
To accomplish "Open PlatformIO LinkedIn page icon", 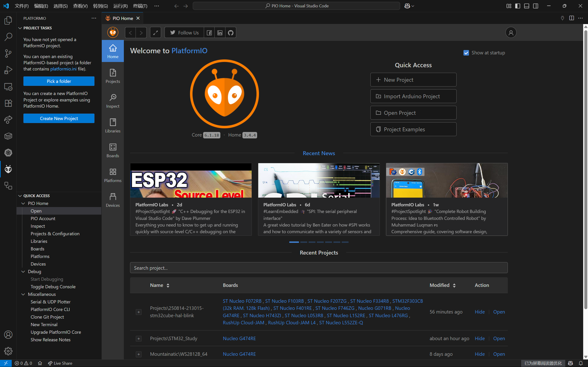I will (220, 33).
